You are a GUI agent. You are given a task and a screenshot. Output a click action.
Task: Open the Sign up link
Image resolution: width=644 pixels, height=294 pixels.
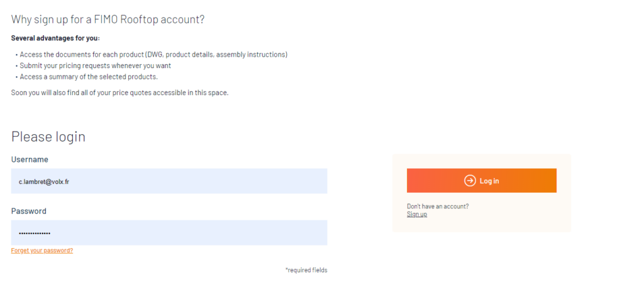pyautogui.click(x=417, y=214)
